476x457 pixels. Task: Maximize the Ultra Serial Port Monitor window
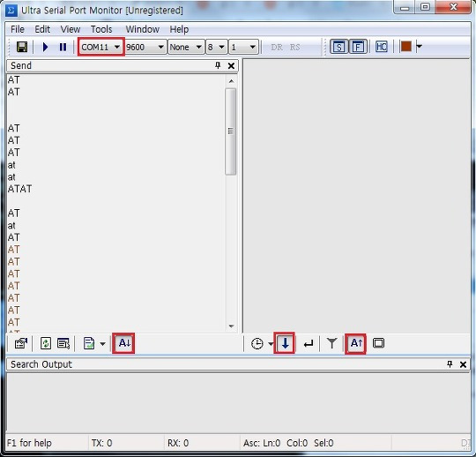[425, 7]
